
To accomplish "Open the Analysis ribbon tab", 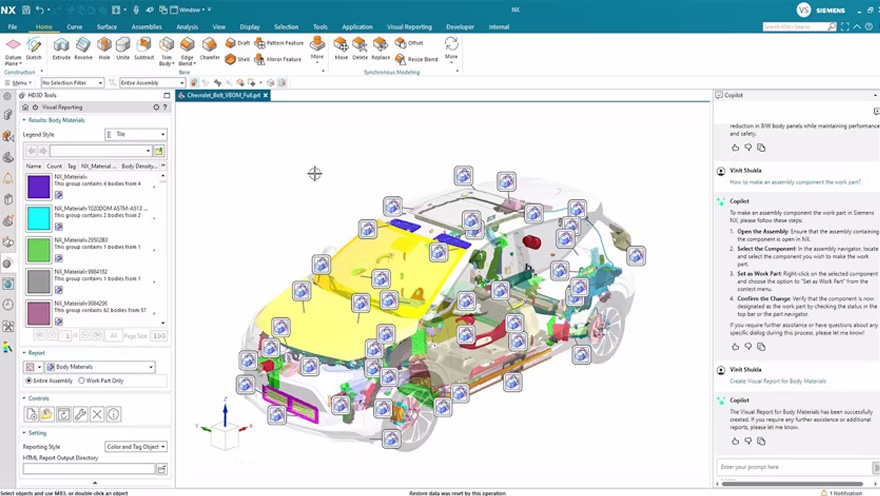I will click(186, 27).
